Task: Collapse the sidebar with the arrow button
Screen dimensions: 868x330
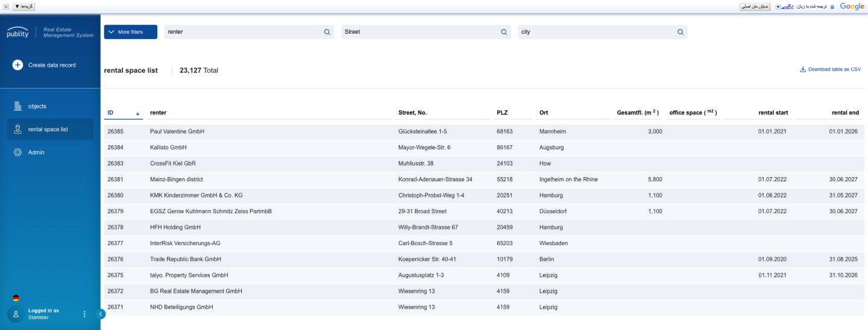Action: tap(101, 314)
